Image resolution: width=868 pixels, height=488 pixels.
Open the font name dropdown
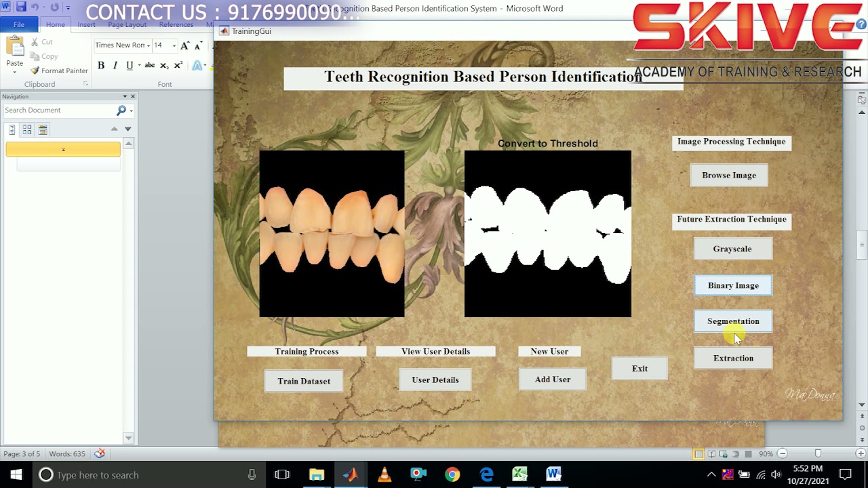click(149, 45)
